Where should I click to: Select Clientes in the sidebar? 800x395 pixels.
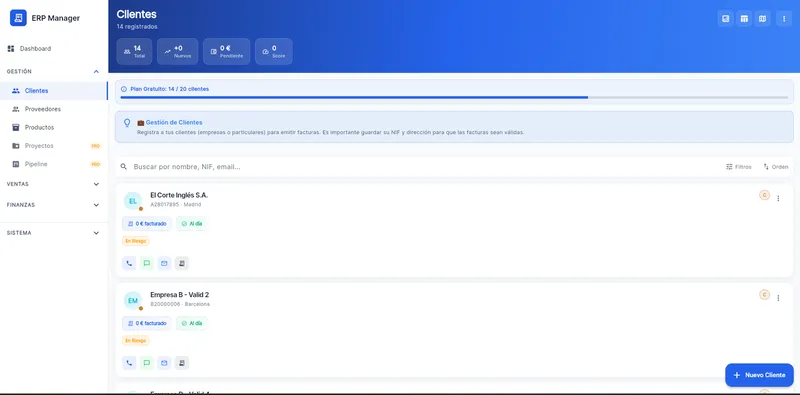(x=54, y=91)
